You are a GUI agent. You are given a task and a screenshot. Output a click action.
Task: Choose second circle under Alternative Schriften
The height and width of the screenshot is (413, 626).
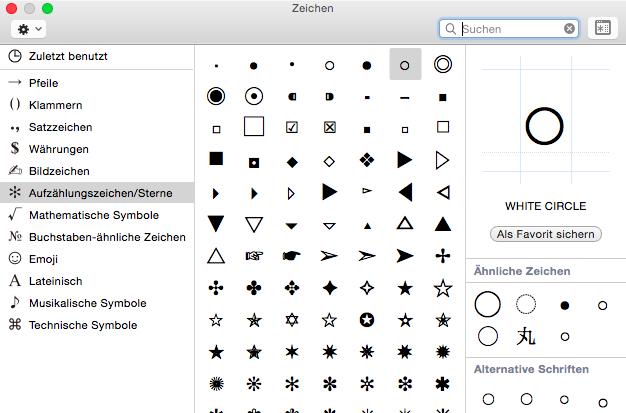pos(527,399)
